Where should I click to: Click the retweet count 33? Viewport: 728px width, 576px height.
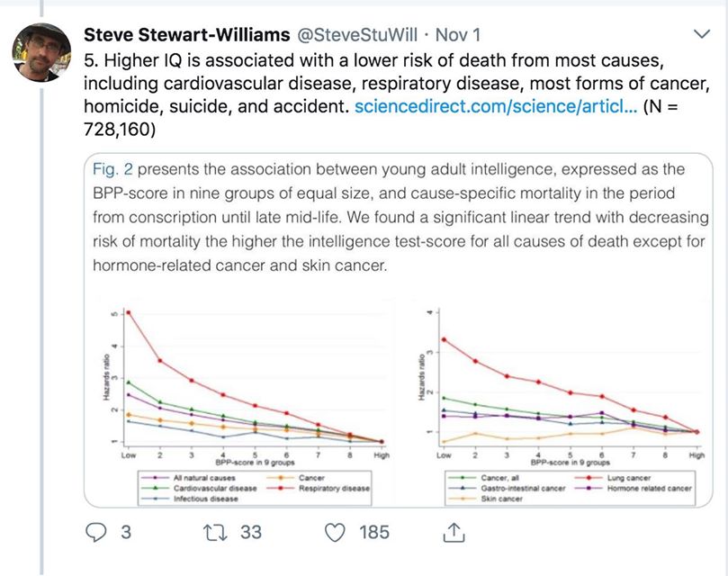250,532
